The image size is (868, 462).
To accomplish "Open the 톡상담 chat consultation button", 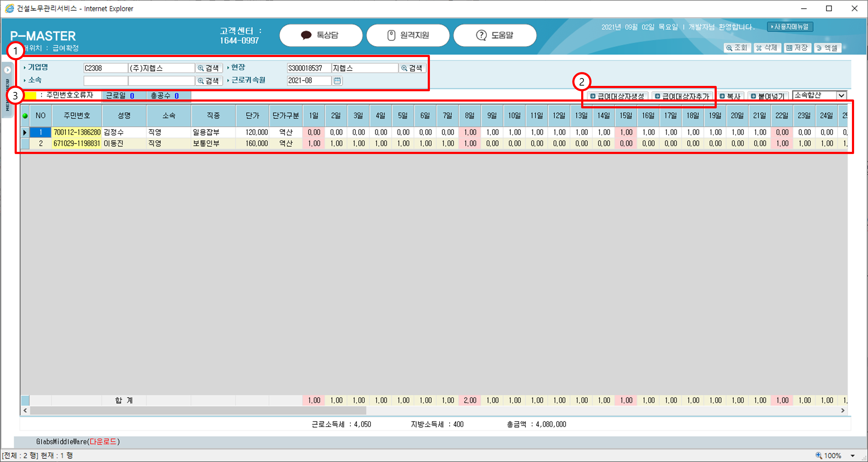I will [x=321, y=35].
